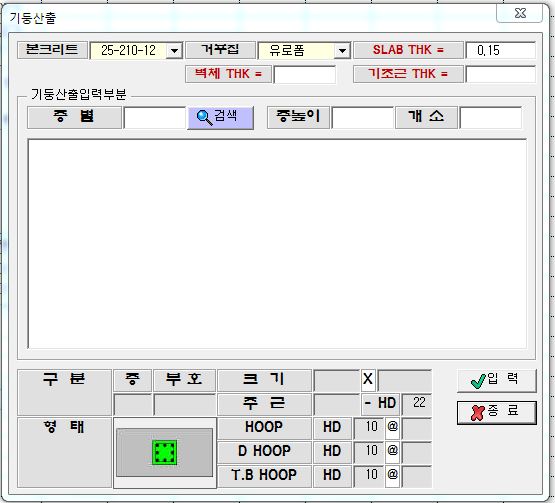Viewport: 555px width, 503px height.
Task: Click the 층별 label button
Action: 74,118
